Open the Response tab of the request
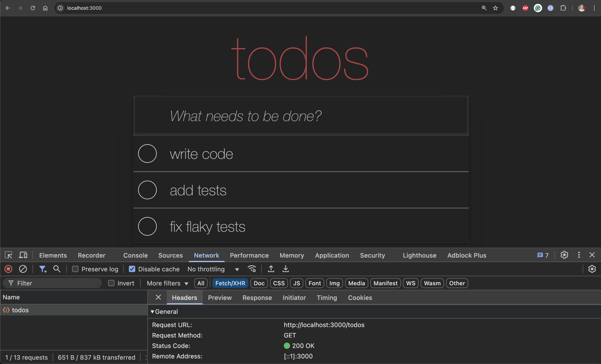 [257, 298]
